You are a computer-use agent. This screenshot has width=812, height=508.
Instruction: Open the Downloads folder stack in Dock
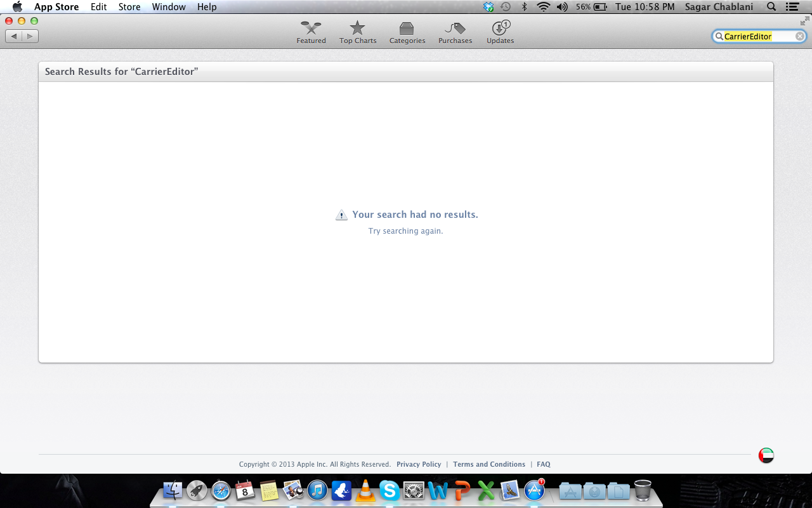click(594, 491)
